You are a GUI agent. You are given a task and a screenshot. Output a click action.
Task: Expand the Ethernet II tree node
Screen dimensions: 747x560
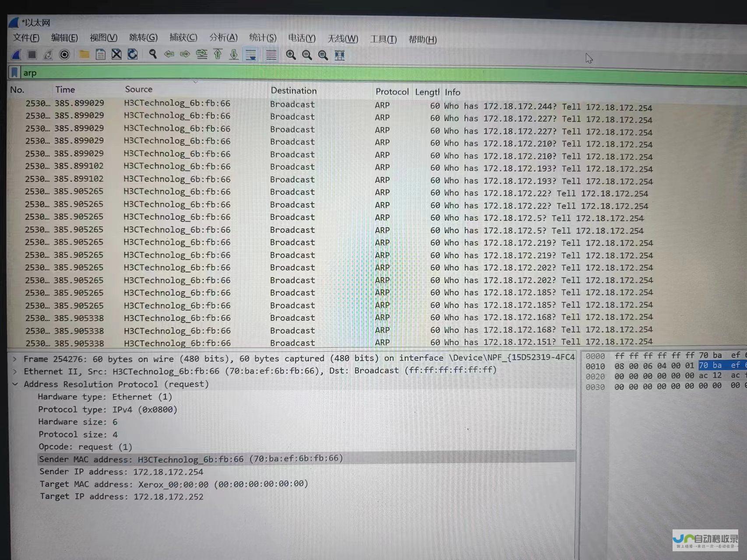click(x=14, y=372)
